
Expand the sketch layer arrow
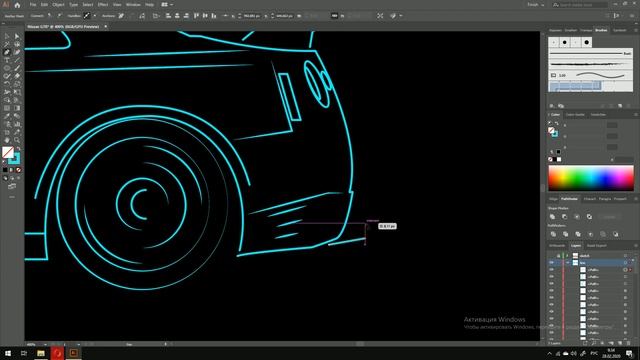pyautogui.click(x=567, y=256)
